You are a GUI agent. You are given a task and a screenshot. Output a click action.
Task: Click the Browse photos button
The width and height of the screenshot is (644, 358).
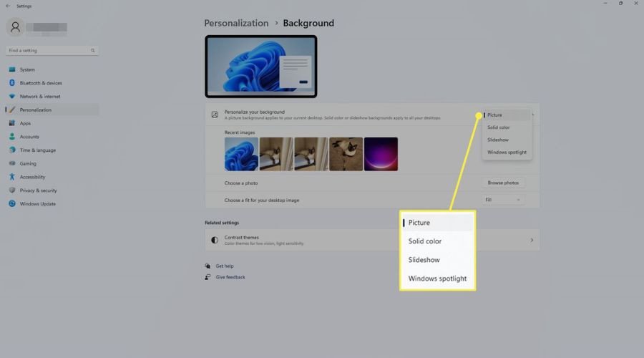[503, 183]
